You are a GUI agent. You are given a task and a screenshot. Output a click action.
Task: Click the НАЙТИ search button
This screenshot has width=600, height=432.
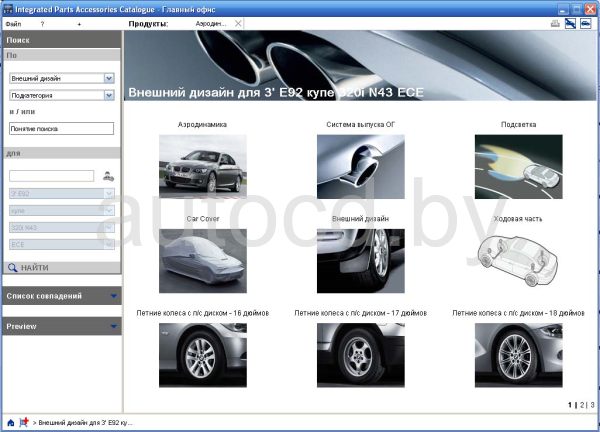point(62,267)
